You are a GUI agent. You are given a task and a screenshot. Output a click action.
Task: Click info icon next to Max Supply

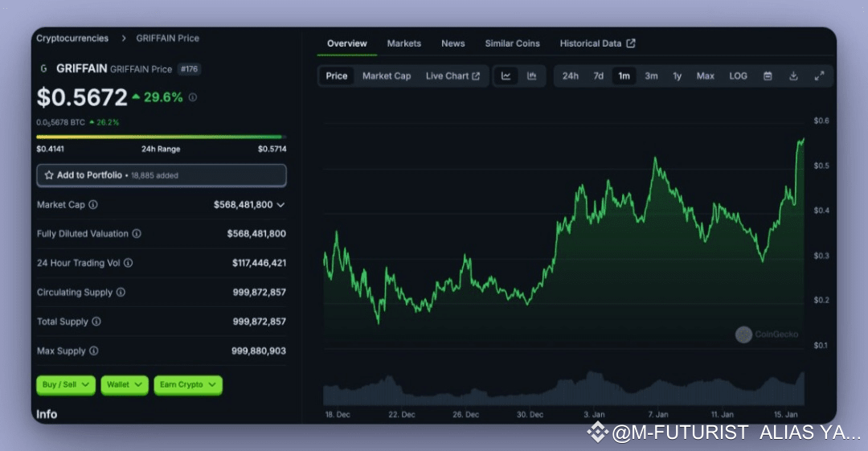coord(93,351)
